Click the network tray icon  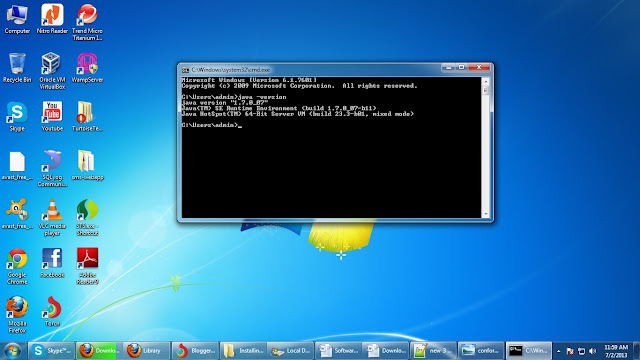(582, 351)
